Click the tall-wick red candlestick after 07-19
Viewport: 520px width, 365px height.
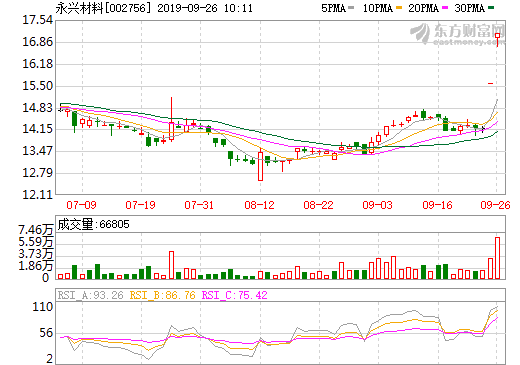pos(171,119)
